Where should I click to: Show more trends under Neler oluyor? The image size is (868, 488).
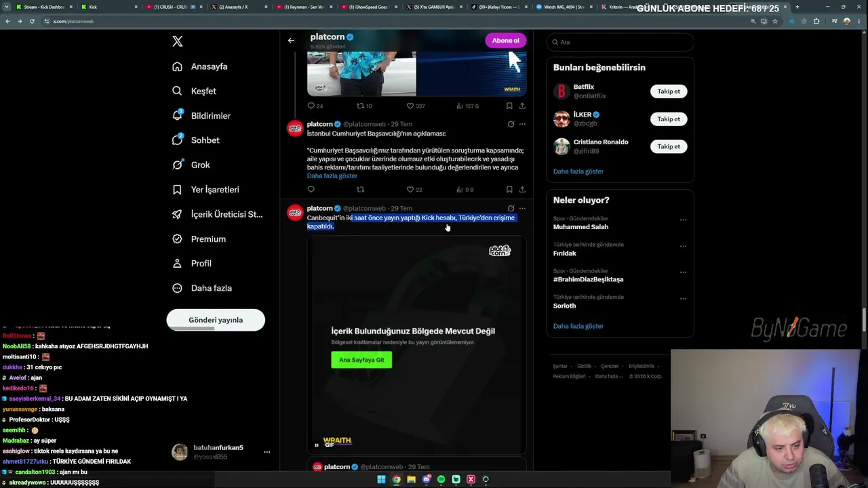click(x=578, y=326)
